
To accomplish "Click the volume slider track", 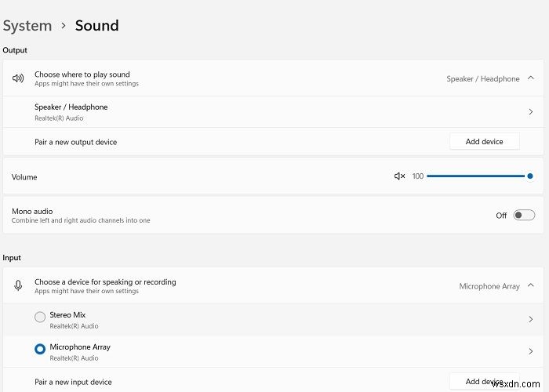I will click(x=475, y=176).
